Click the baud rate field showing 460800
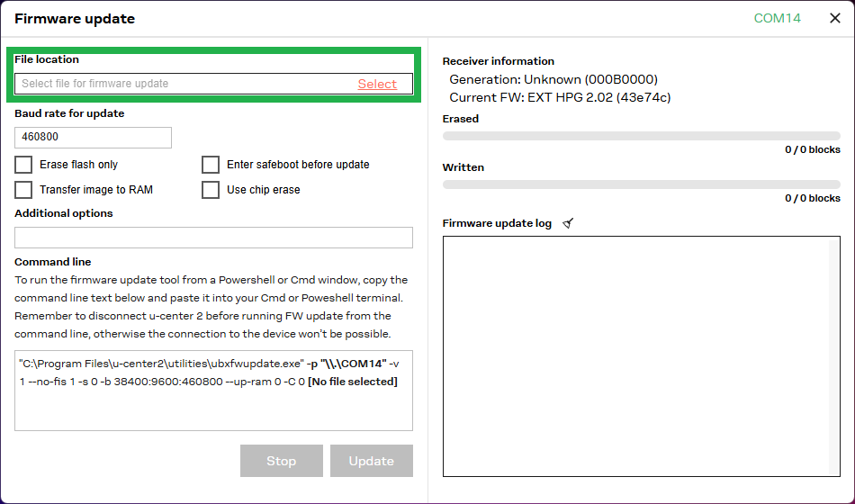Image resolution: width=855 pixels, height=504 pixels. [x=94, y=138]
